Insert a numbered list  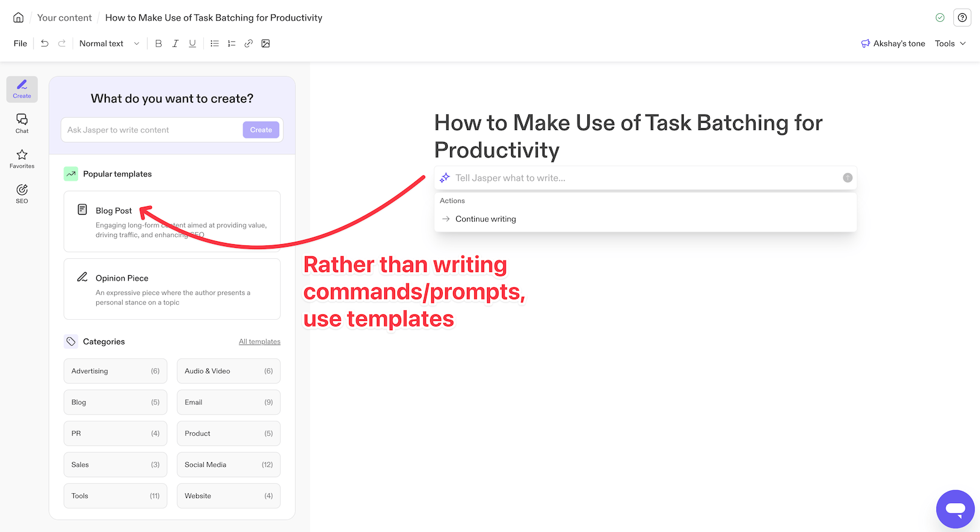(232, 44)
